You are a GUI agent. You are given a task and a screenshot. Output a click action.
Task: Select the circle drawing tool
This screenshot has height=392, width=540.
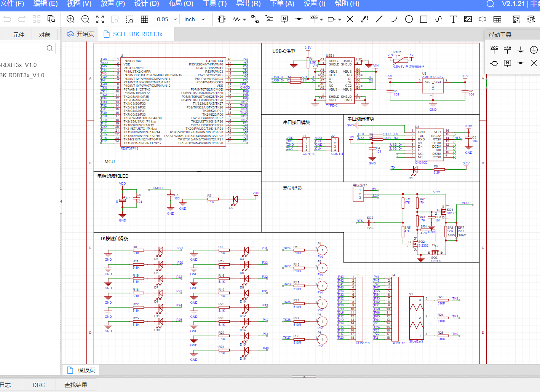(x=409, y=19)
